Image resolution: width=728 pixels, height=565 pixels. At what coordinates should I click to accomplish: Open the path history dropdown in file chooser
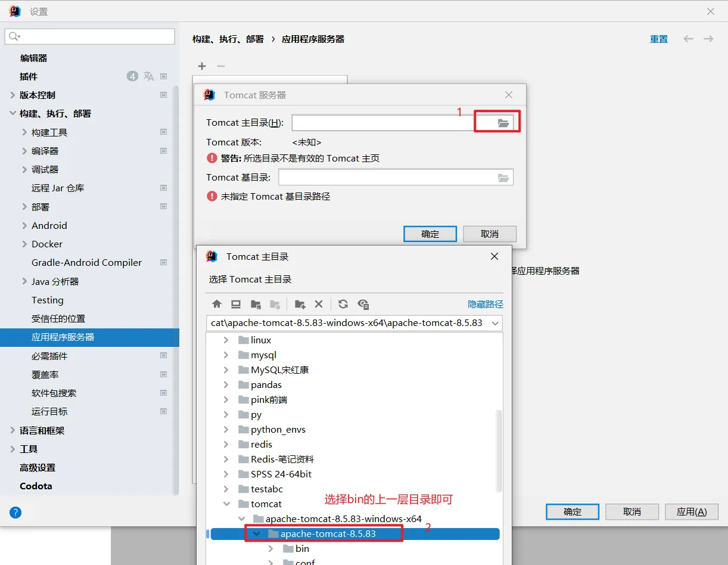494,323
